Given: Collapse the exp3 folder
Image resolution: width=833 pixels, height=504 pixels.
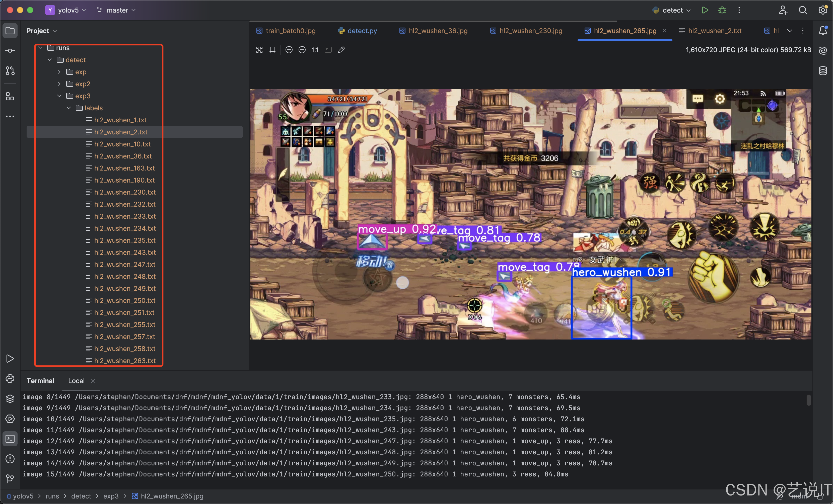Looking at the screenshot, I should click(x=59, y=96).
